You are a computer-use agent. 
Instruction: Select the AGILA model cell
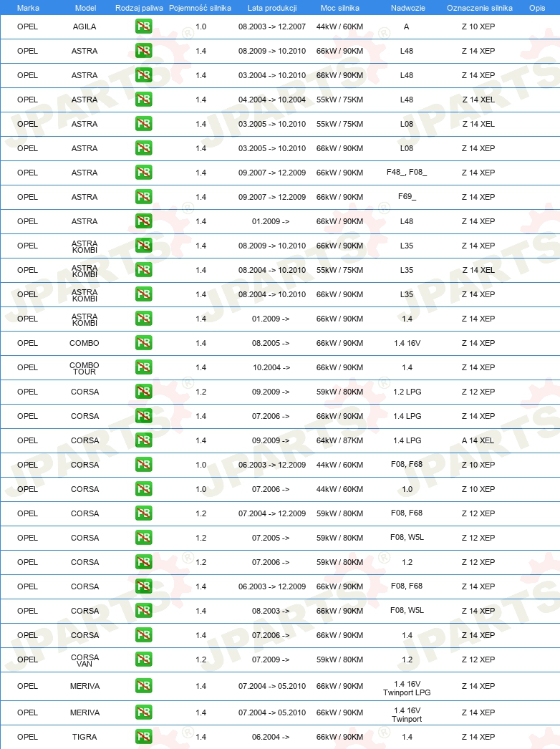click(x=85, y=26)
